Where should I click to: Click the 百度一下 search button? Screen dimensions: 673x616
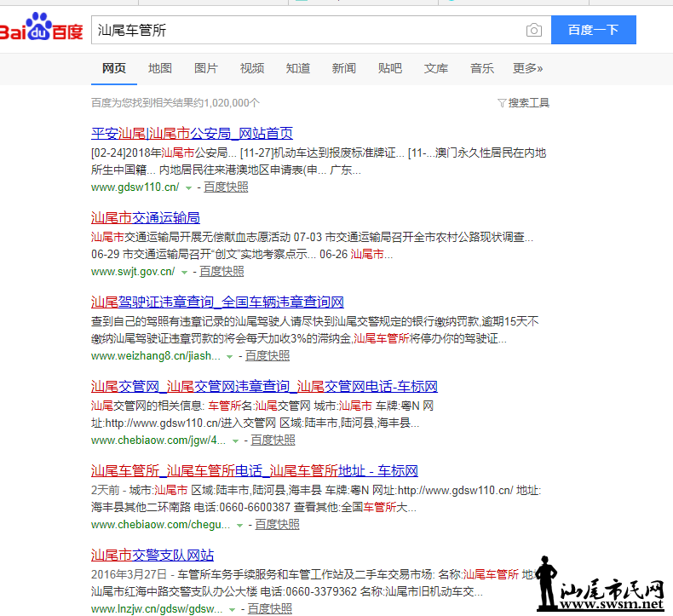tap(593, 30)
